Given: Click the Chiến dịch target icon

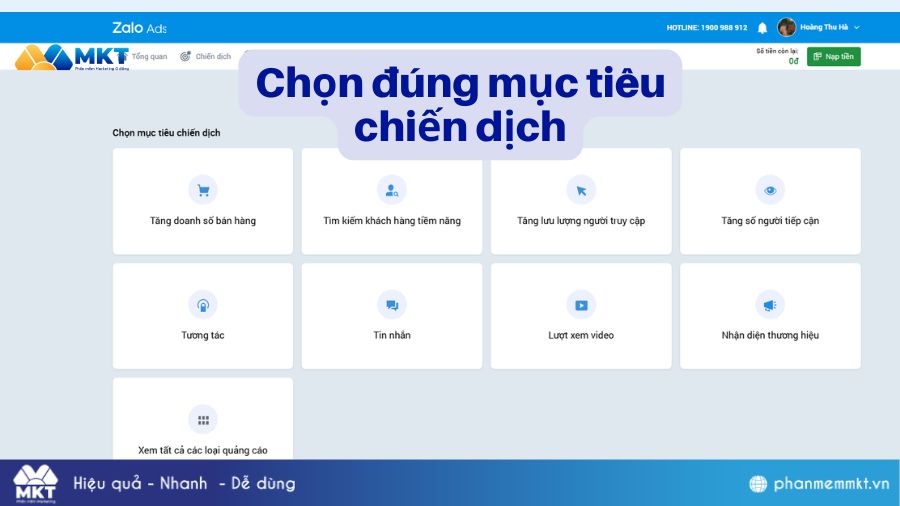Looking at the screenshot, I should tap(185, 56).
